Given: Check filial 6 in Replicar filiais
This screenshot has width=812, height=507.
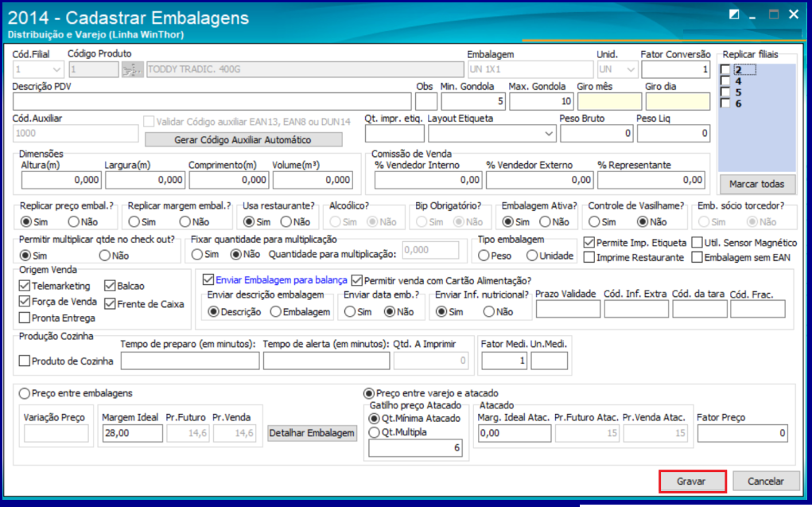Looking at the screenshot, I should 725,103.
